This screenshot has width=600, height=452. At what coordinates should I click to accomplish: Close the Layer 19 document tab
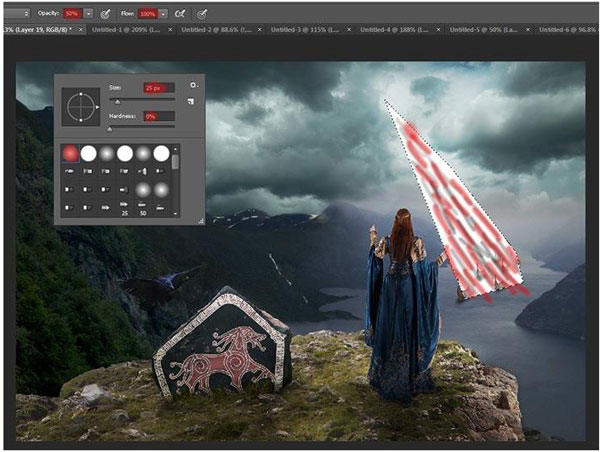pos(81,29)
